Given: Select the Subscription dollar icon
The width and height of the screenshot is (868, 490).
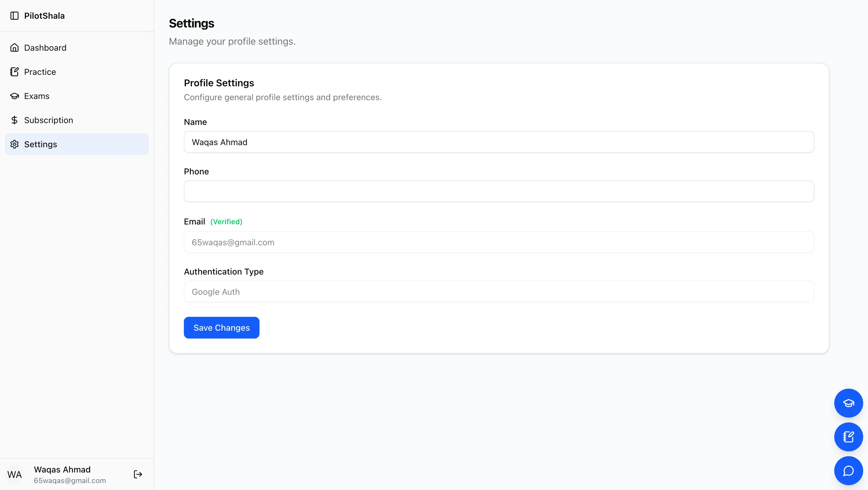Looking at the screenshot, I should 14,120.
